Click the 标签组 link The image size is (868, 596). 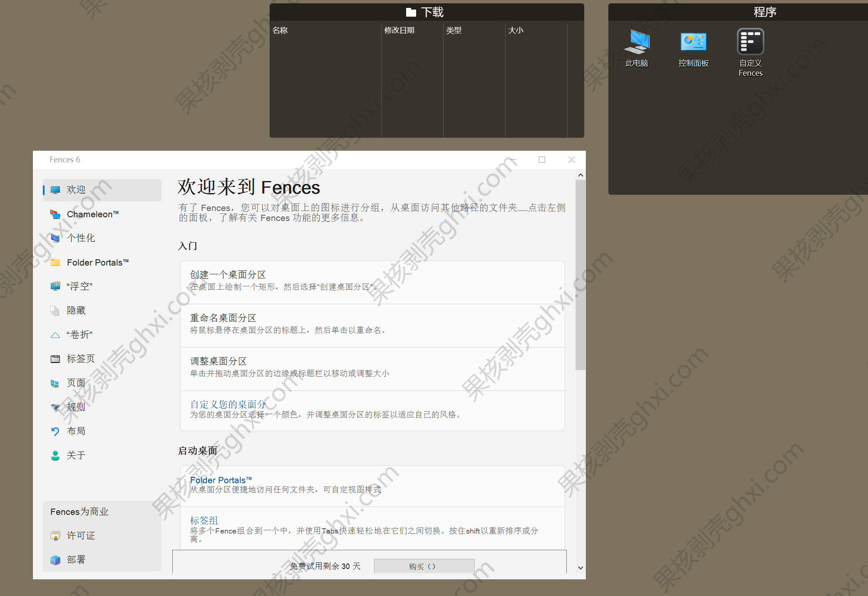[x=204, y=520]
